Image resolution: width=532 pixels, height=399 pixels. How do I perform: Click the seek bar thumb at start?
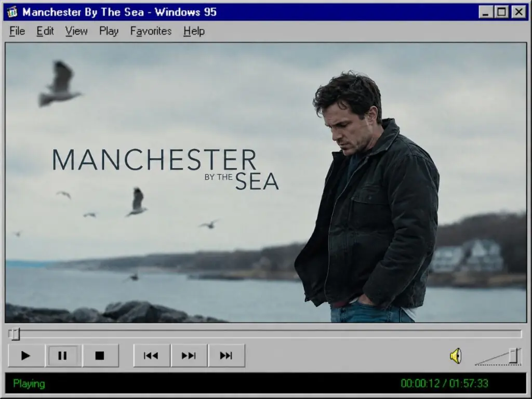coord(15,334)
